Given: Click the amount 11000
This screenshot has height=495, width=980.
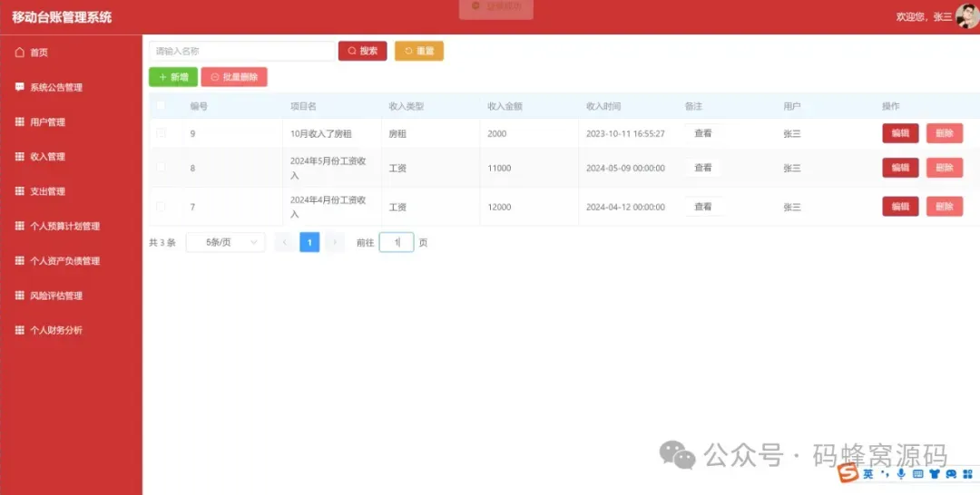Looking at the screenshot, I should [499, 168].
